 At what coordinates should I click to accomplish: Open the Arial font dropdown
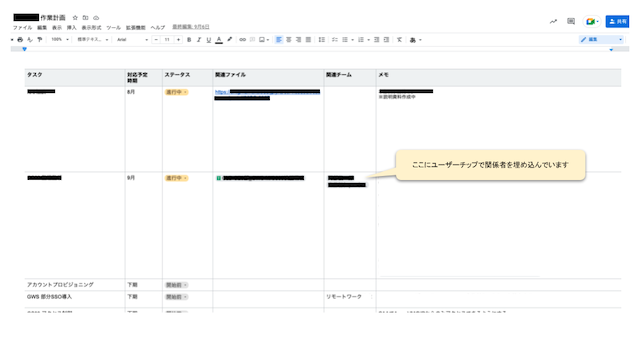[132, 40]
